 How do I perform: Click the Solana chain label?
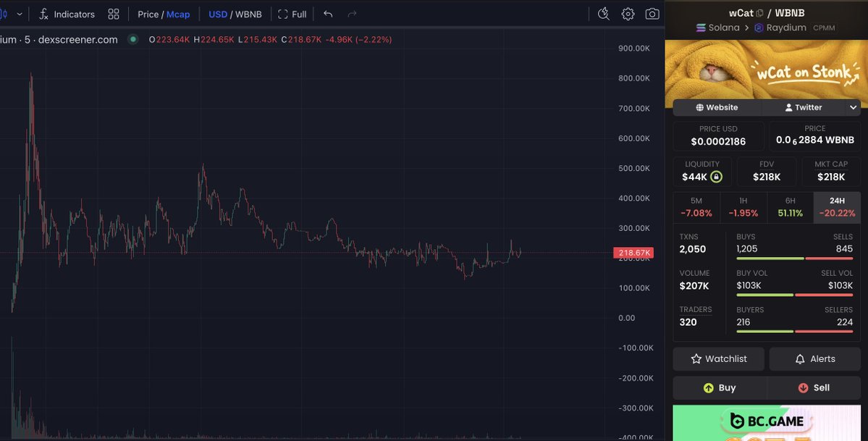(717, 28)
